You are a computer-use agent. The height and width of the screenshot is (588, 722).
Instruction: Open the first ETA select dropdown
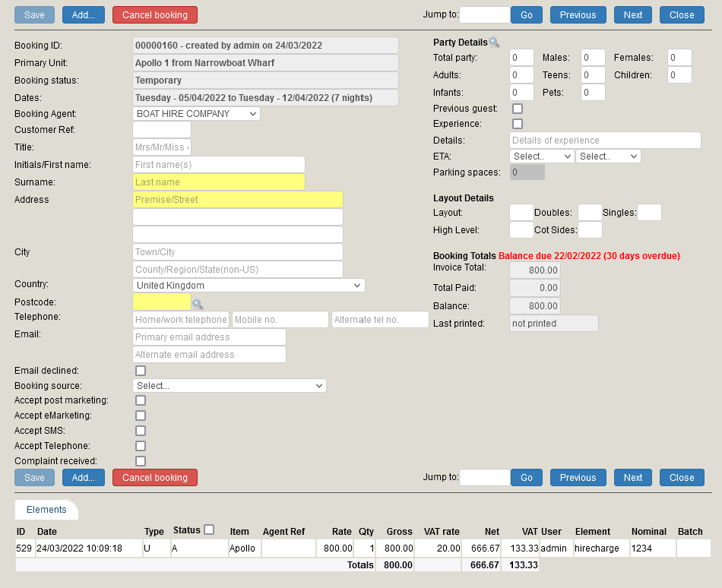(x=541, y=156)
